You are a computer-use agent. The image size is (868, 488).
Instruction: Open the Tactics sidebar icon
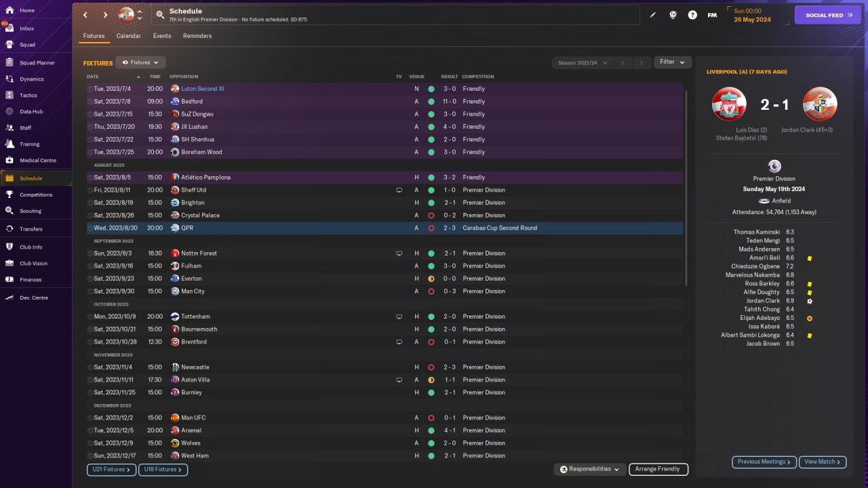coord(9,95)
